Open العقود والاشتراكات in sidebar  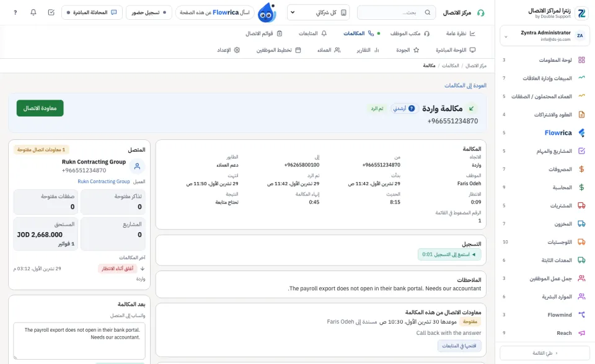click(x=545, y=115)
